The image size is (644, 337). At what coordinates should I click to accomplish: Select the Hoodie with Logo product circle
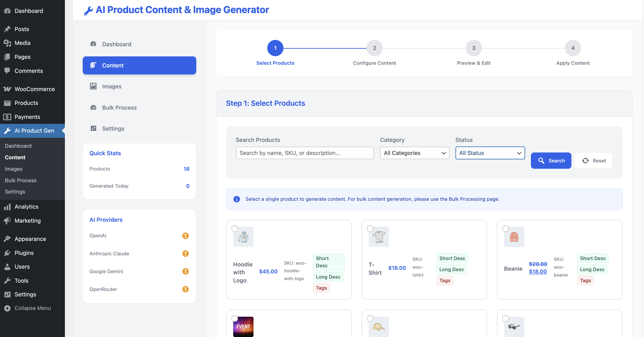tap(235, 229)
